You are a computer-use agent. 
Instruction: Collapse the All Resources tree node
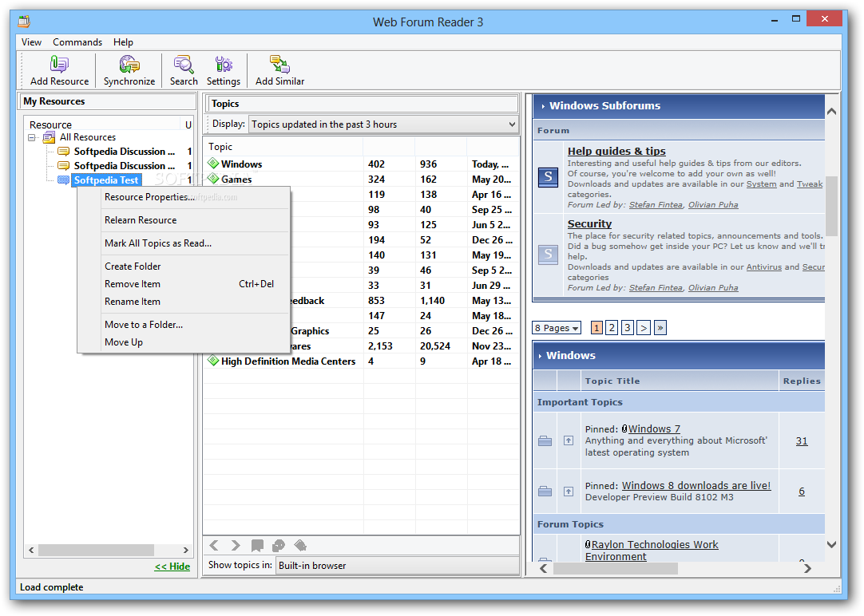[x=32, y=137]
